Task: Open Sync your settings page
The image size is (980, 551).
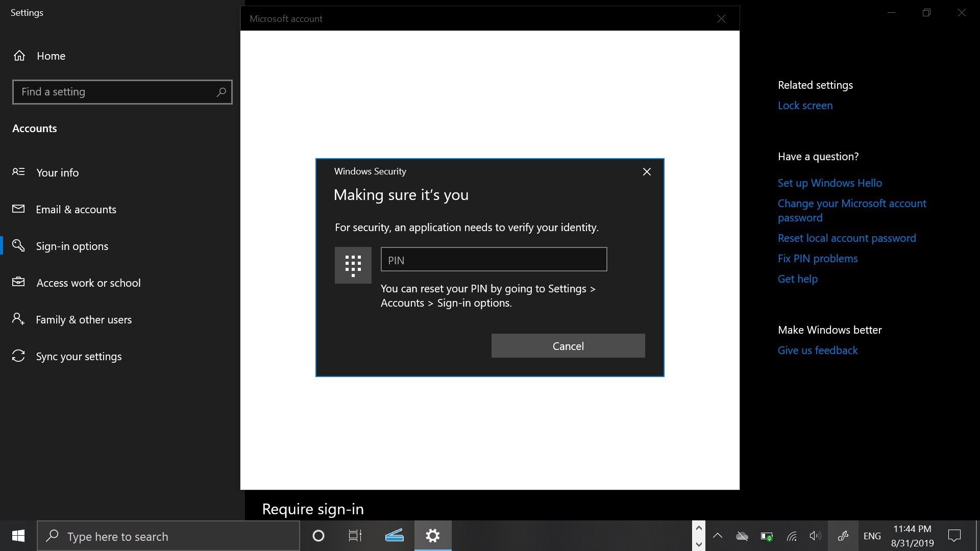Action: 79,357
